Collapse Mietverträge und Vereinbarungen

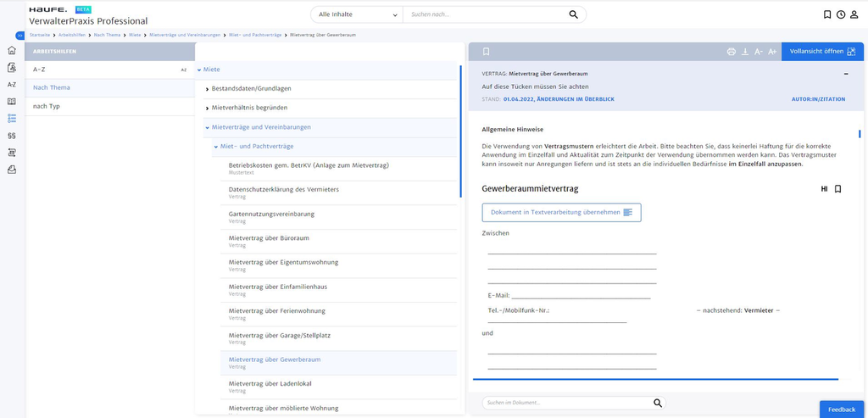tap(207, 127)
